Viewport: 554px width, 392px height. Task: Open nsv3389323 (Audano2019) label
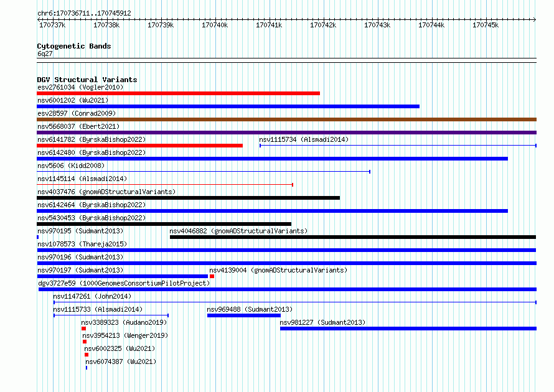(x=124, y=322)
